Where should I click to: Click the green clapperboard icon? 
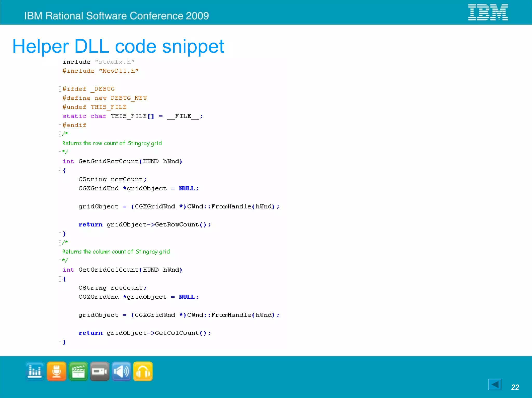(78, 371)
